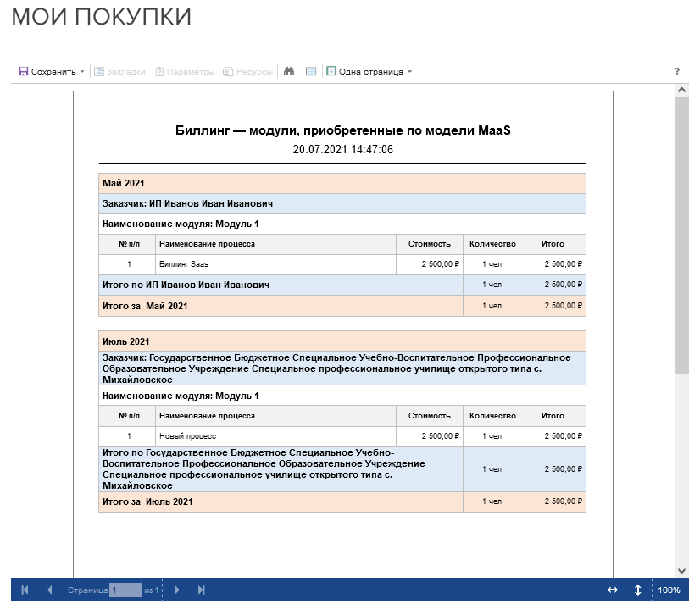Click the page number input field

click(125, 590)
